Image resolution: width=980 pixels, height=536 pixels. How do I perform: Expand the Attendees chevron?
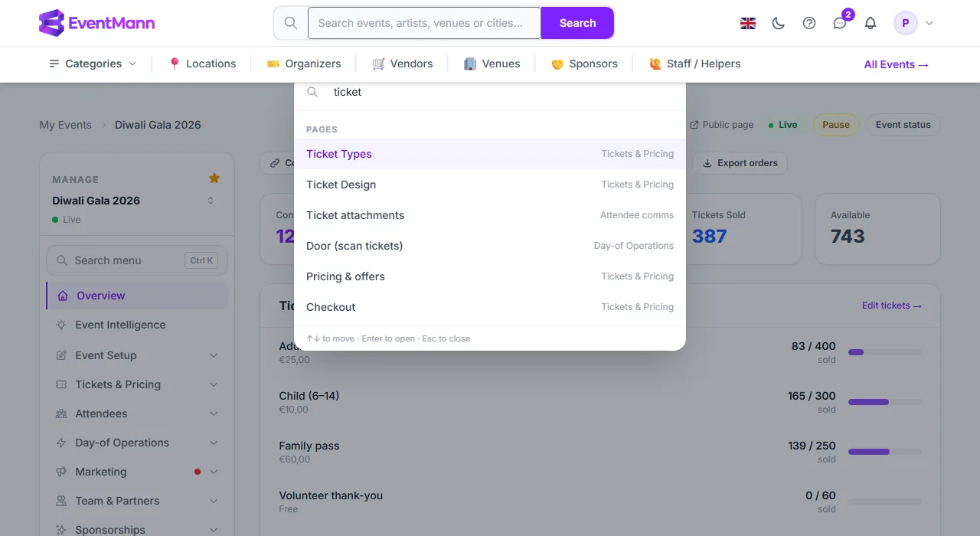(214, 413)
